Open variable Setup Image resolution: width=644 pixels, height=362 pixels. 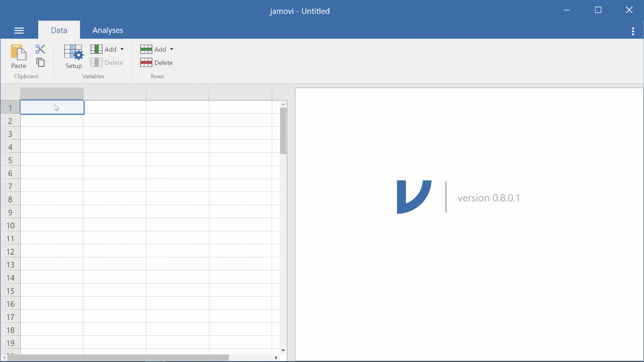73,56
